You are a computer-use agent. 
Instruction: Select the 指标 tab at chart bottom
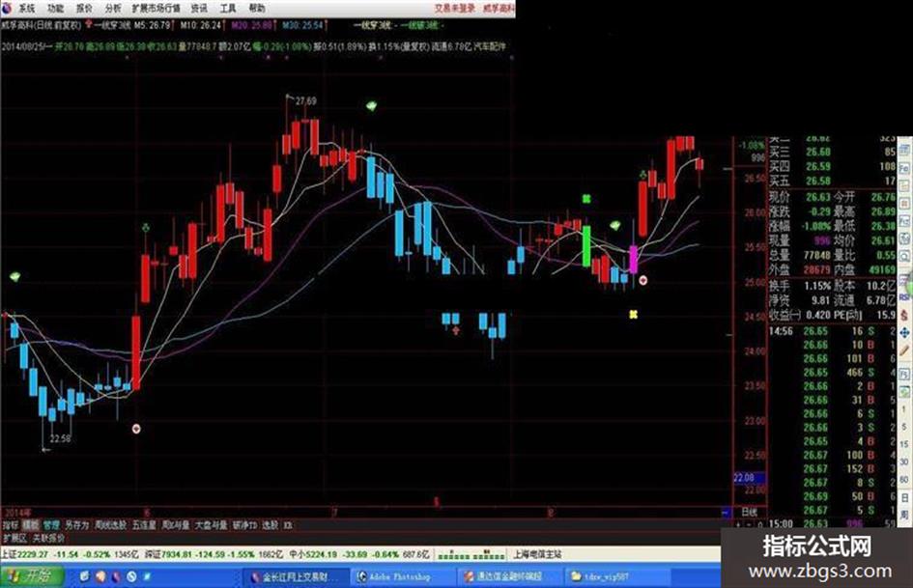point(11,525)
